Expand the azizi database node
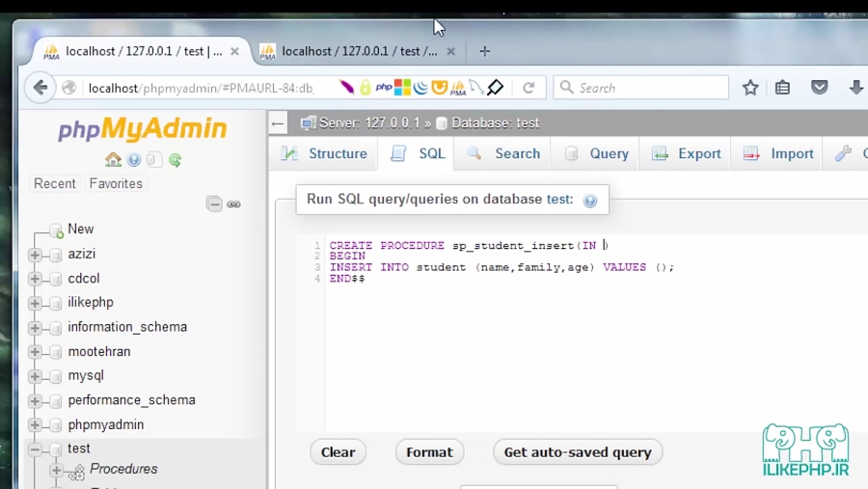868x489 pixels. [36, 255]
